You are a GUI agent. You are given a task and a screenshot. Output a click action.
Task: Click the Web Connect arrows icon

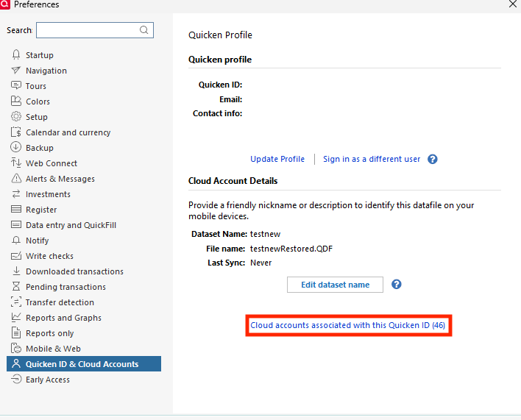click(16, 163)
